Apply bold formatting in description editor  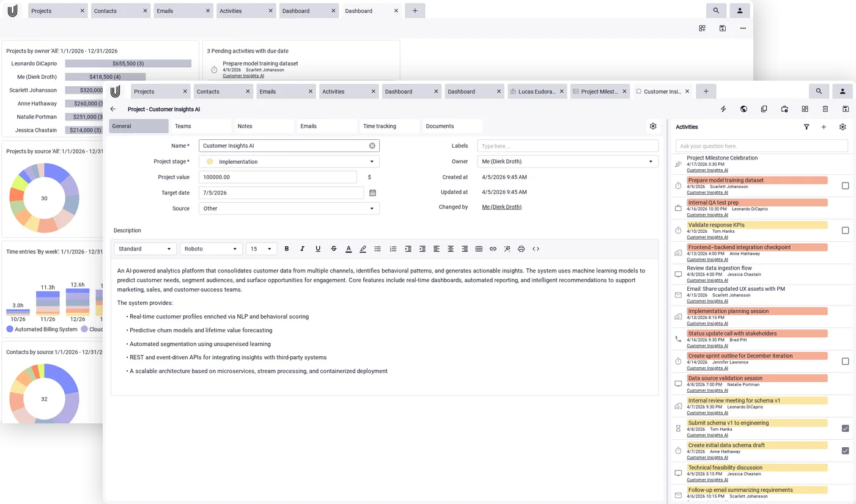pos(287,249)
